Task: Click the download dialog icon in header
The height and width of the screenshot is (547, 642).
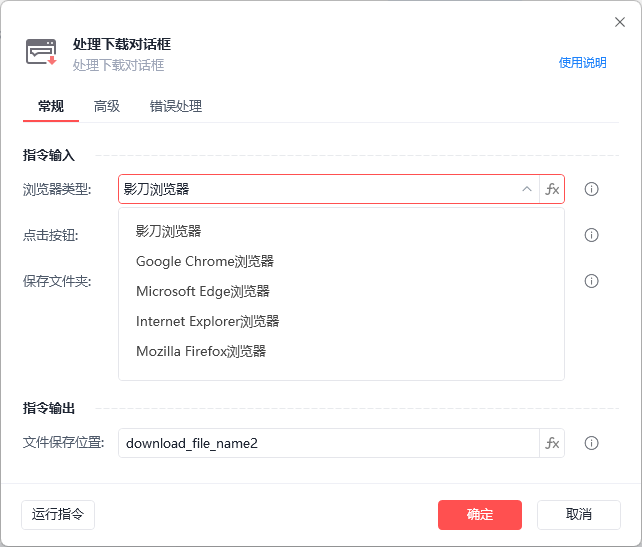Action: (x=41, y=52)
